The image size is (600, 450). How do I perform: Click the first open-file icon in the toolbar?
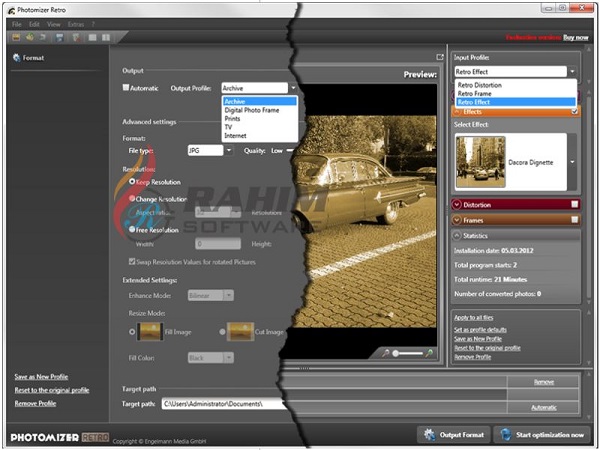tap(17, 37)
